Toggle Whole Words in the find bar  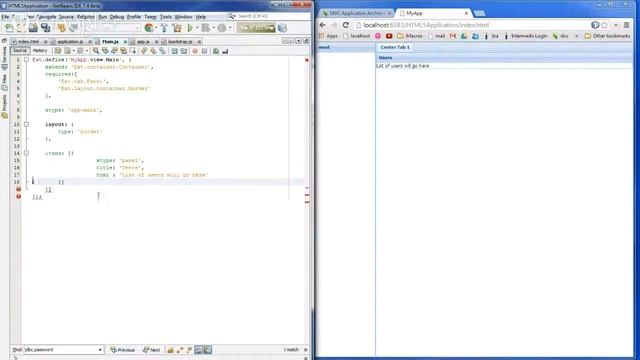click(189, 350)
